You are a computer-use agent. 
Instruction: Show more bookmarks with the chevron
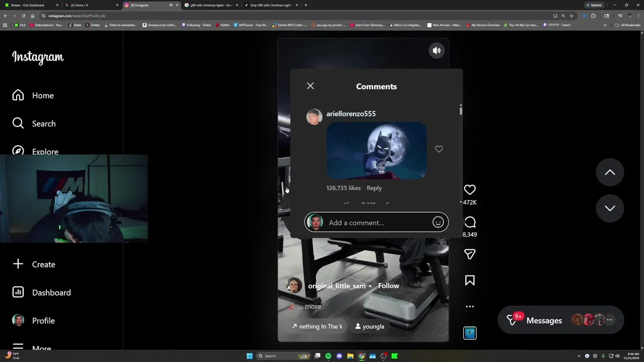(605, 25)
